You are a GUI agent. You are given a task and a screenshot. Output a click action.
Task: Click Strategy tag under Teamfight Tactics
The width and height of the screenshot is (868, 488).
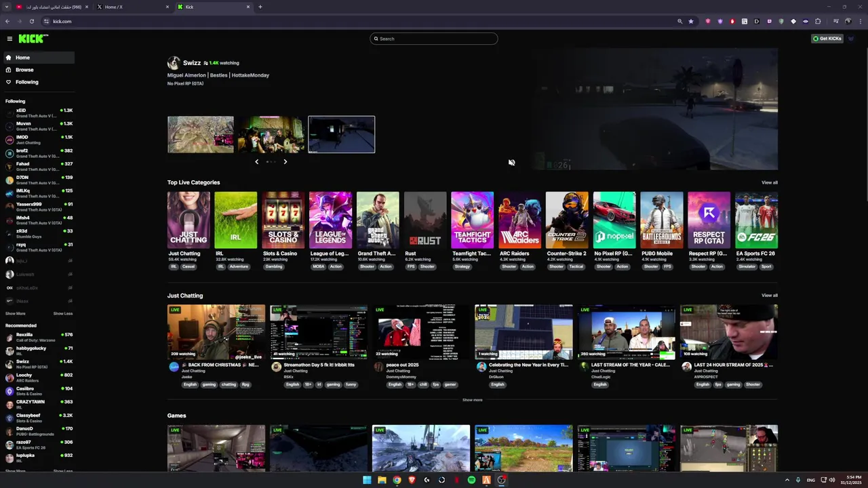(x=462, y=266)
